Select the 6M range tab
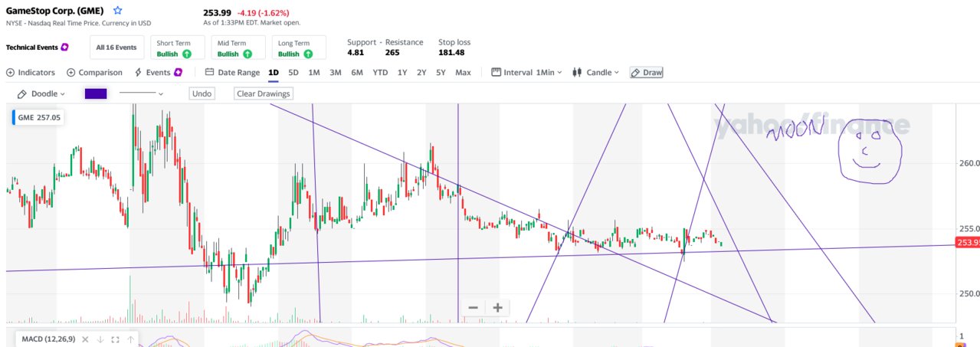The image size is (980, 347). coord(357,72)
